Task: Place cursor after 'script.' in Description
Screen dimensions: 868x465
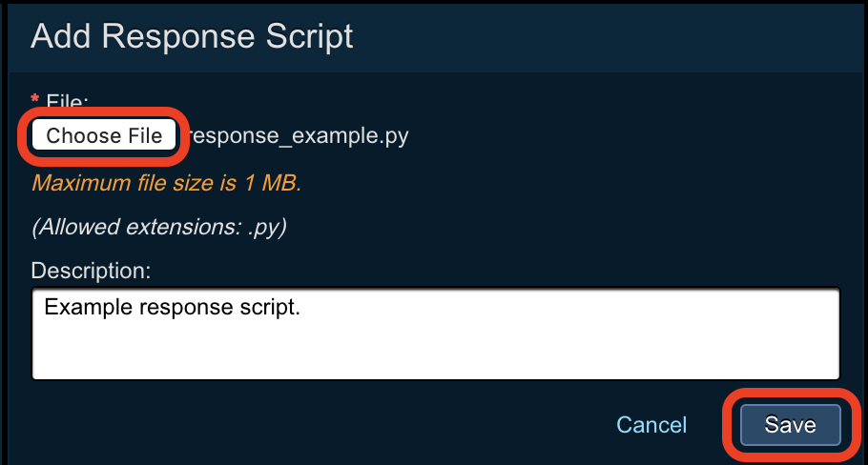Action: (303, 307)
